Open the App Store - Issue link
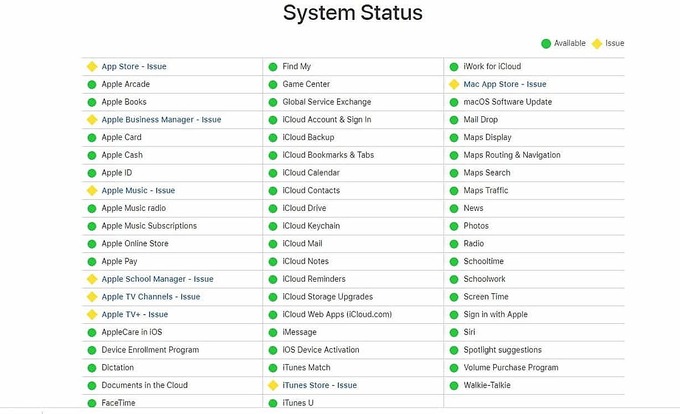This screenshot has height=414, width=680. pyautogui.click(x=134, y=67)
